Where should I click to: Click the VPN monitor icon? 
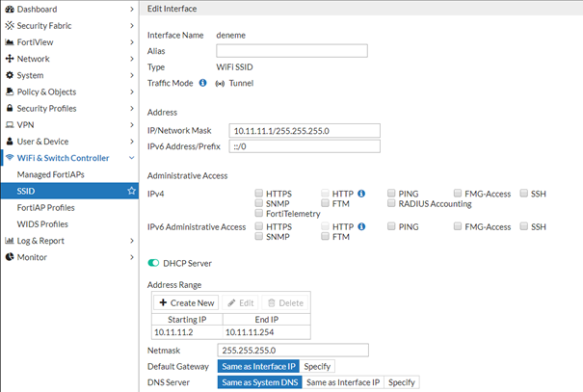(10, 124)
